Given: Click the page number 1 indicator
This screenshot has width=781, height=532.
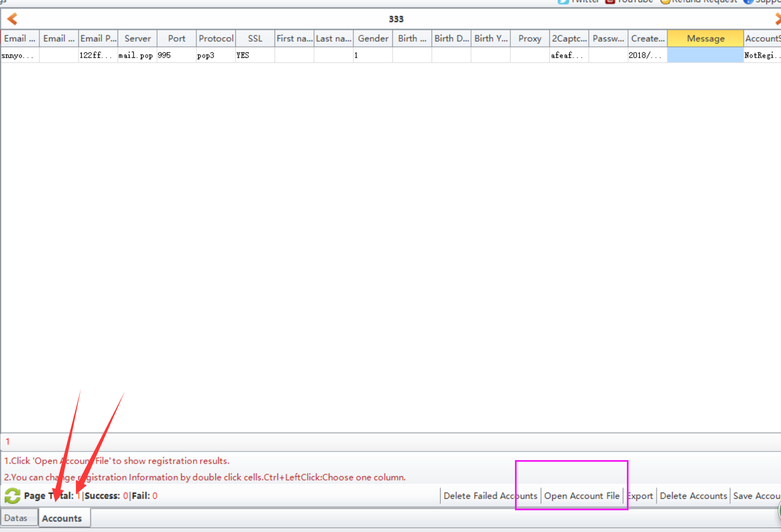Looking at the screenshot, I should (x=8, y=441).
